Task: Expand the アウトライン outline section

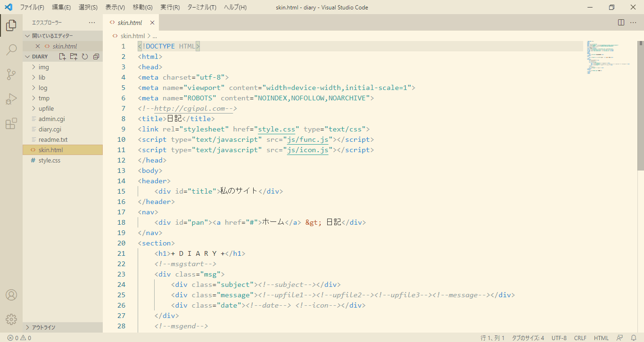Action: 63,327
